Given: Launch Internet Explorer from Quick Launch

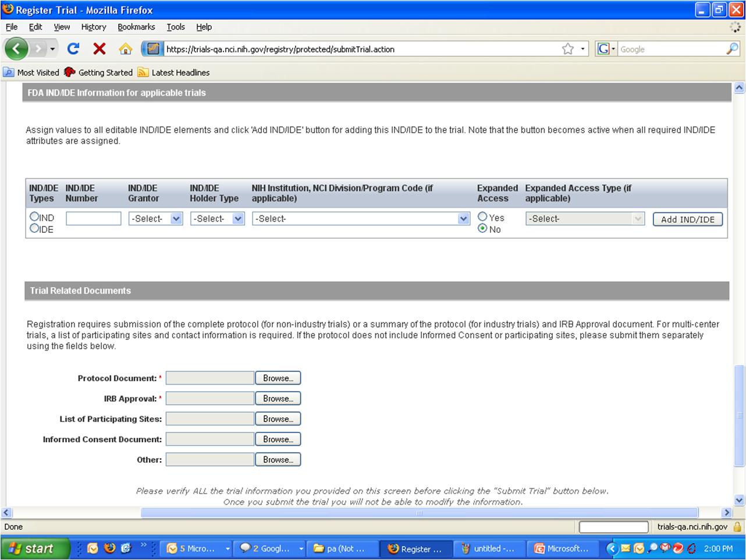Looking at the screenshot, I should click(126, 548).
